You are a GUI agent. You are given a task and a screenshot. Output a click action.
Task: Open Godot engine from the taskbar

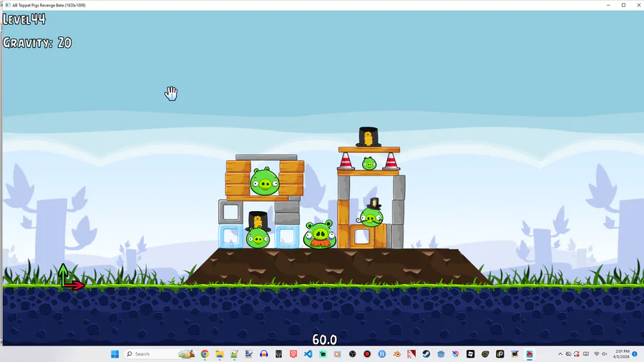[x=441, y=354]
